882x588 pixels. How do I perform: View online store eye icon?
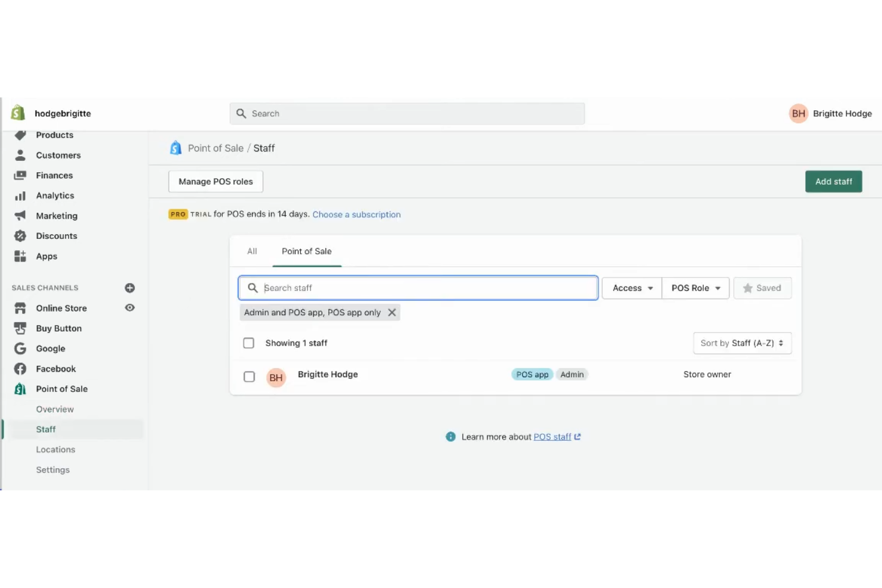pos(130,308)
